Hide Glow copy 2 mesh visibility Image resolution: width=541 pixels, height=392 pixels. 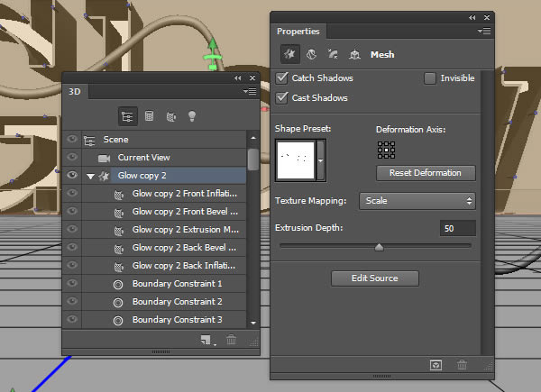[72, 175]
